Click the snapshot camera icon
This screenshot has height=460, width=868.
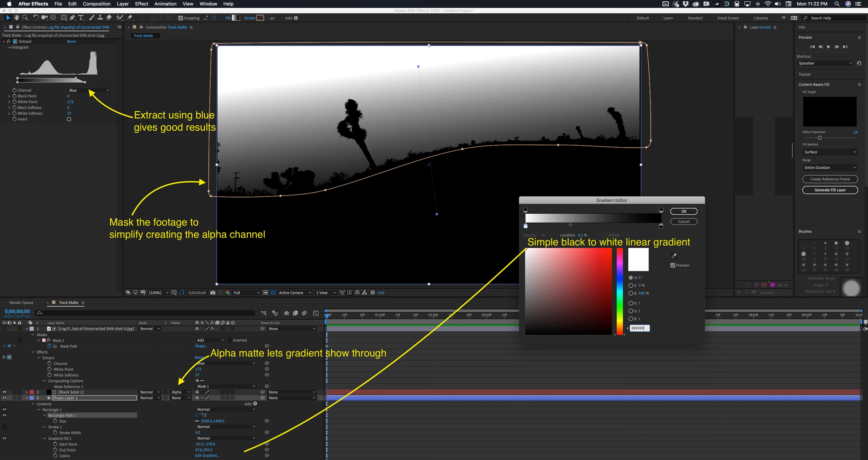click(213, 292)
